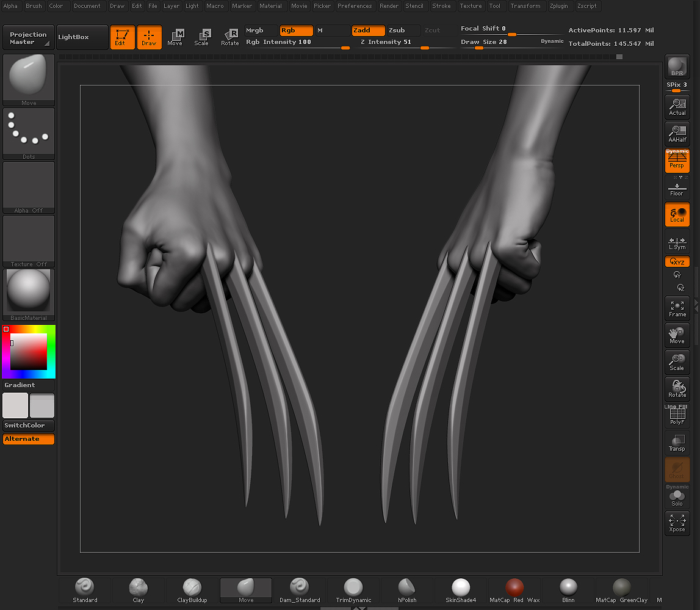Select the secondary color swatch
Image resolution: width=700 pixels, height=610 pixels.
pos(42,405)
